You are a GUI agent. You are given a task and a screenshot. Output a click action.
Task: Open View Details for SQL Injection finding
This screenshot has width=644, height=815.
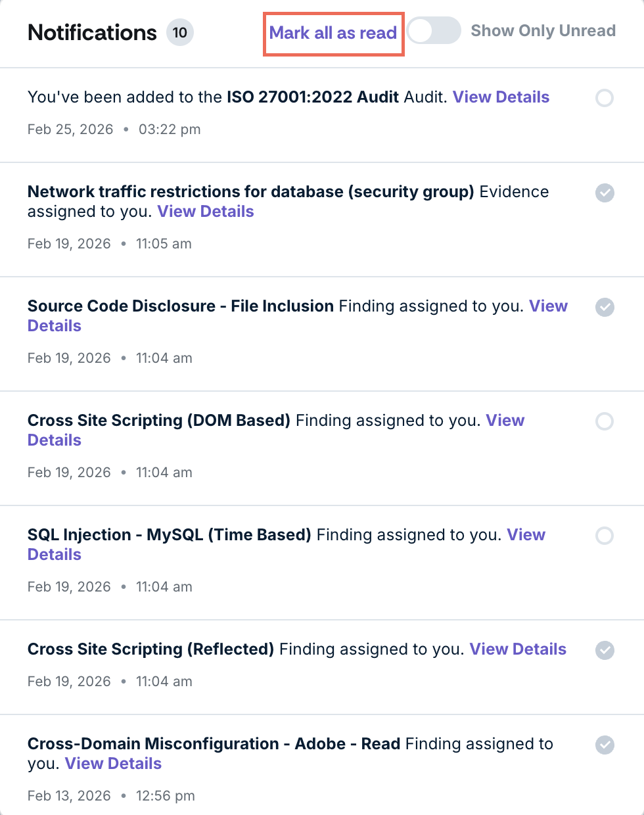point(55,555)
